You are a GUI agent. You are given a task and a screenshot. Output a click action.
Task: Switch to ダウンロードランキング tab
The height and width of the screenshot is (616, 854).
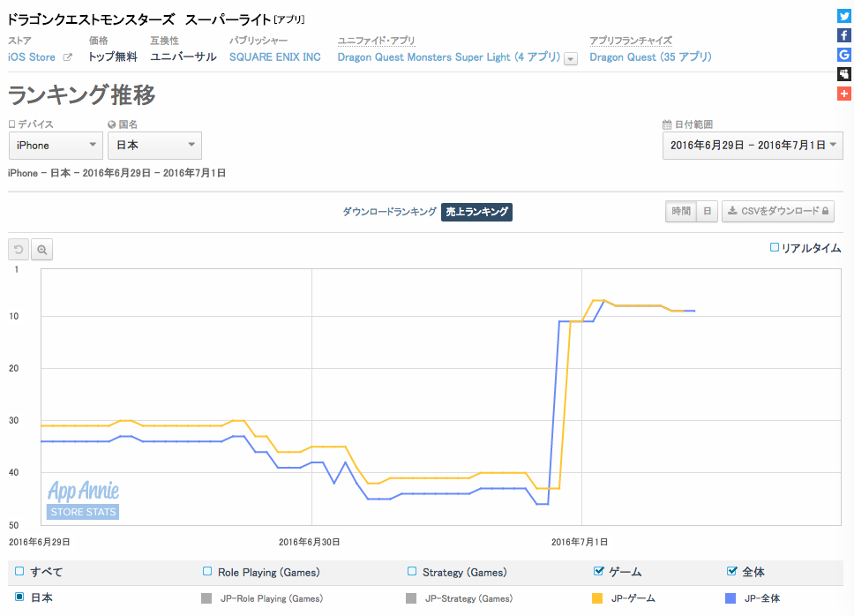389,211
